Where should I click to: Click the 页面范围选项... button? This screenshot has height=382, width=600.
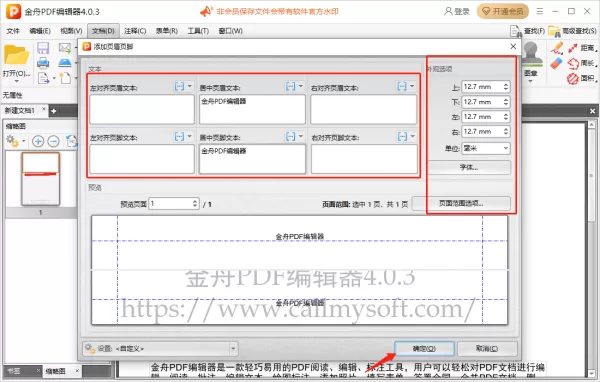click(461, 203)
